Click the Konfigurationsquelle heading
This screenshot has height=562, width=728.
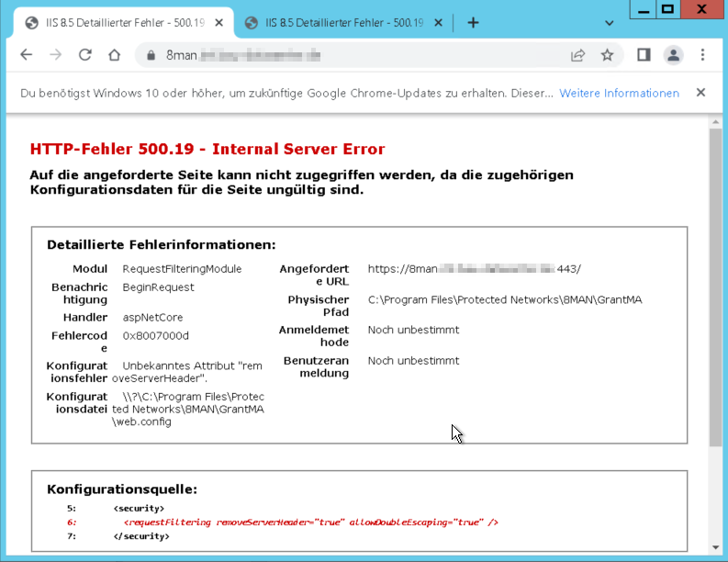[122, 489]
